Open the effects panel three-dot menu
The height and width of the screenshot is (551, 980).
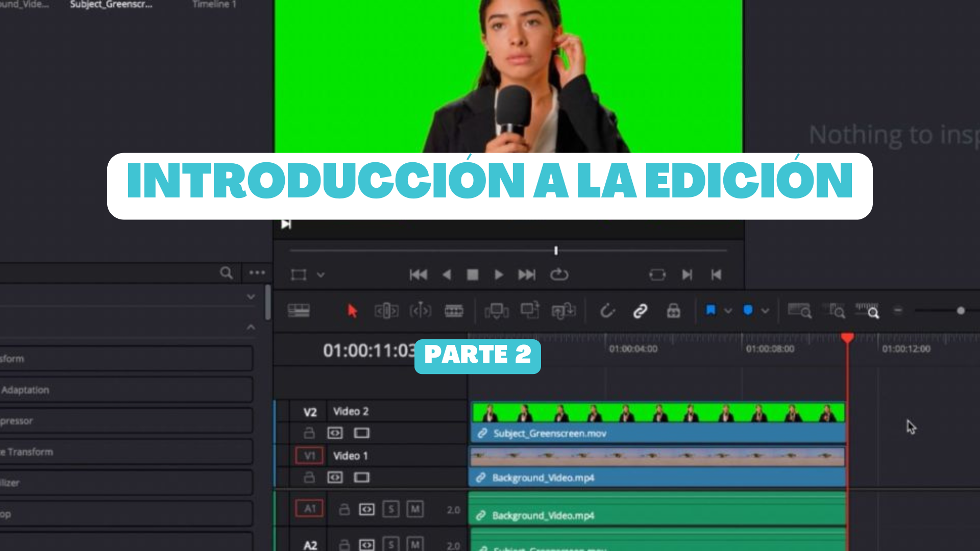[x=257, y=272]
